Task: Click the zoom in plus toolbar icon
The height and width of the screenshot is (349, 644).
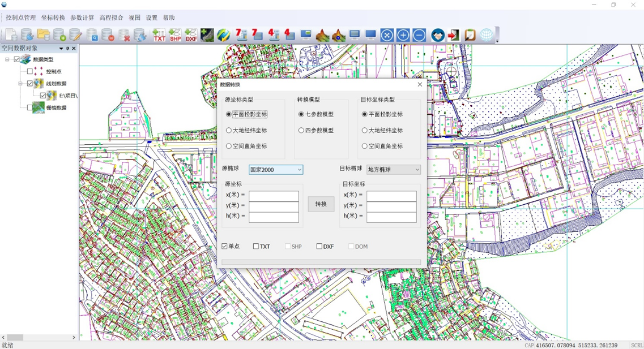Action: (403, 36)
